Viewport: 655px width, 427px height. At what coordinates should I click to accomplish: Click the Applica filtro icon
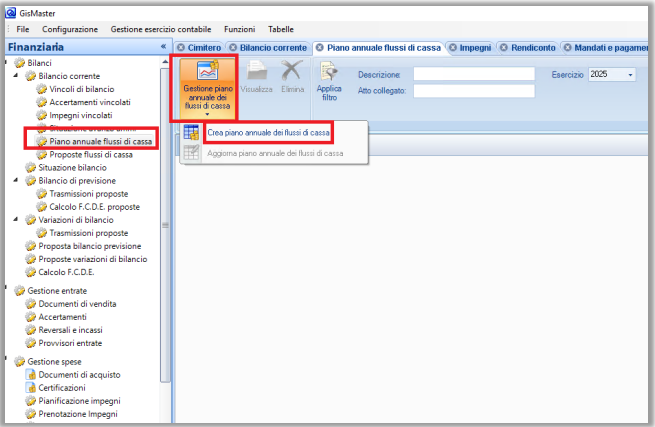[x=329, y=71]
